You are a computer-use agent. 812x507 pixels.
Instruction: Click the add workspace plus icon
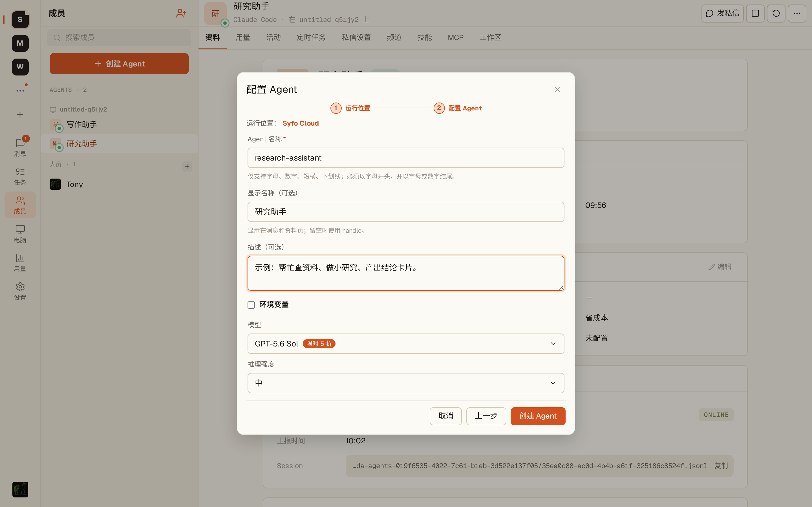tap(20, 115)
